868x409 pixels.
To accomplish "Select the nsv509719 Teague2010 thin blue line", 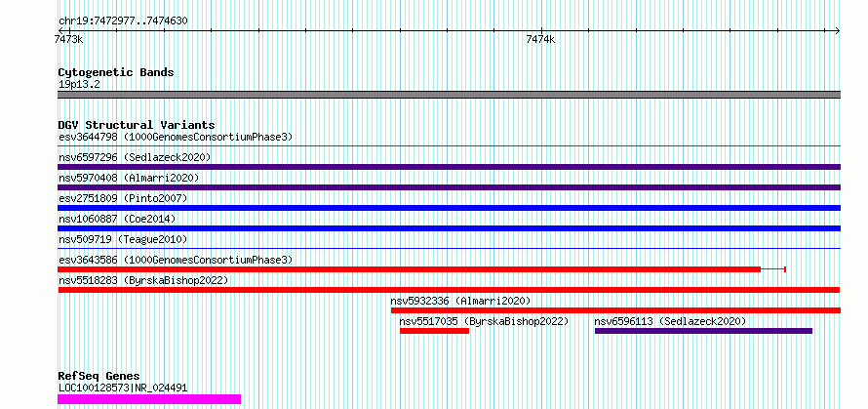I will click(449, 249).
